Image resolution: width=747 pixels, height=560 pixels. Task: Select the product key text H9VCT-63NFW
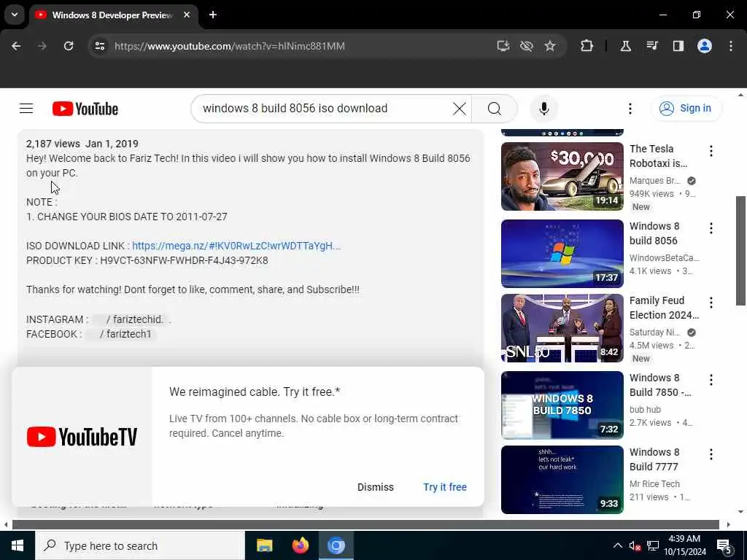point(184,261)
